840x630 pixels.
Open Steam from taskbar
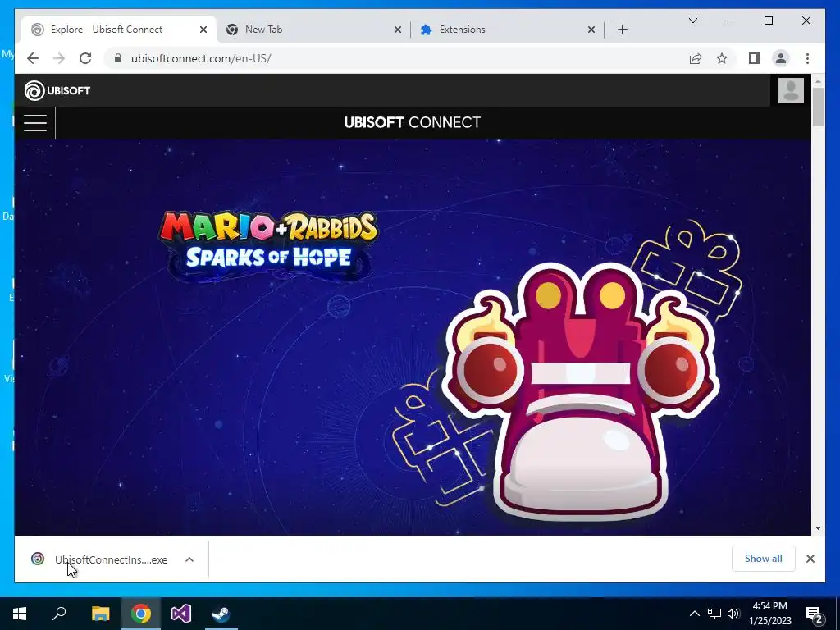click(221, 614)
